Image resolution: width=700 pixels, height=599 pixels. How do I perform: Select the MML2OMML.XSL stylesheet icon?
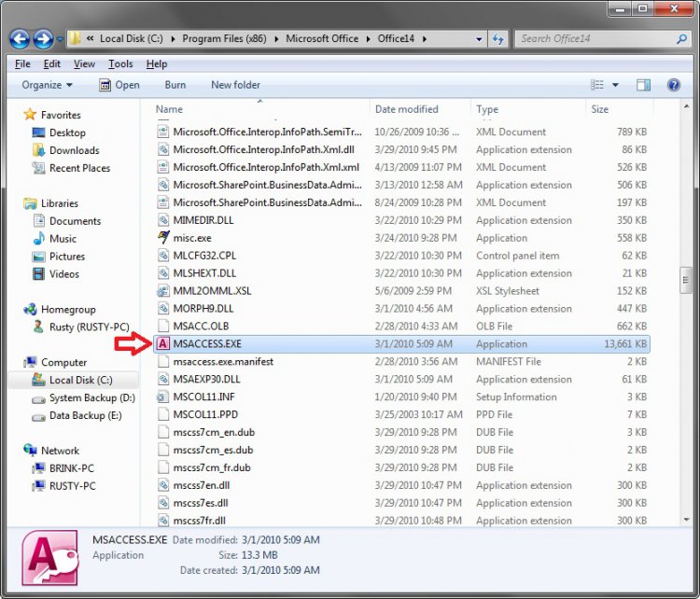[x=163, y=291]
